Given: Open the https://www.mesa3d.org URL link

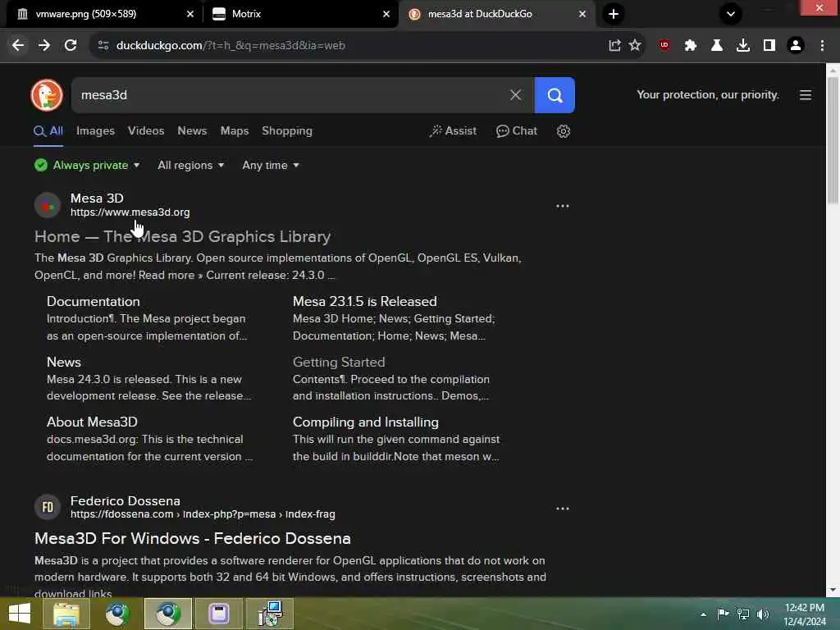Looking at the screenshot, I should 130,212.
